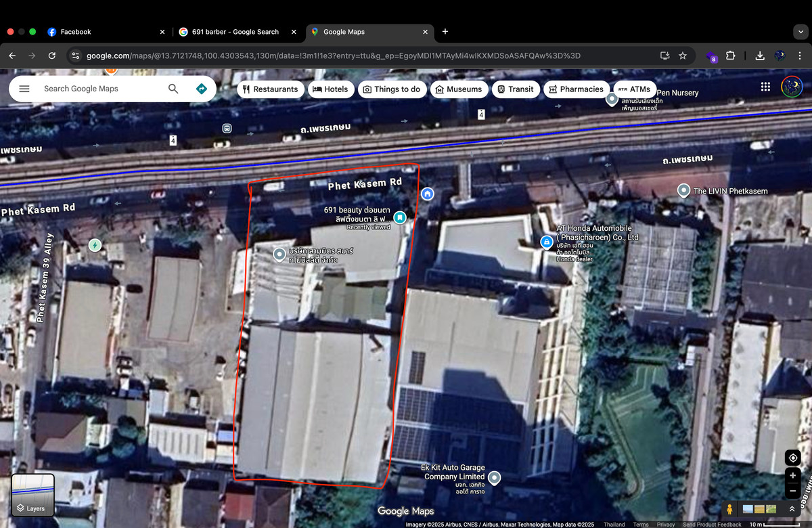Click the my-location crosshair control

pos(792,458)
